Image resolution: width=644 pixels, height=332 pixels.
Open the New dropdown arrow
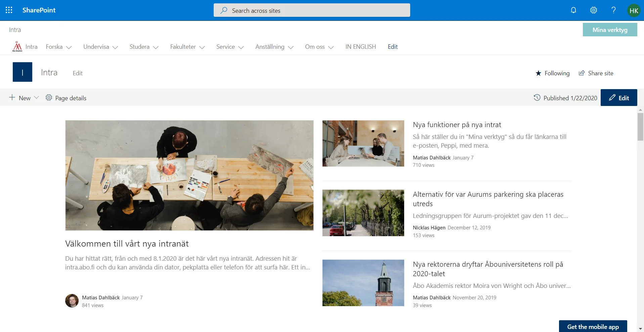click(37, 98)
